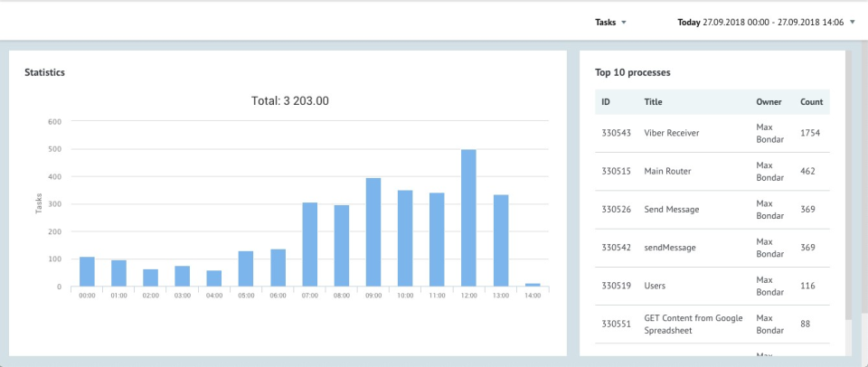Click process ID 330519
Screen dimensions: 868x367
616,286
